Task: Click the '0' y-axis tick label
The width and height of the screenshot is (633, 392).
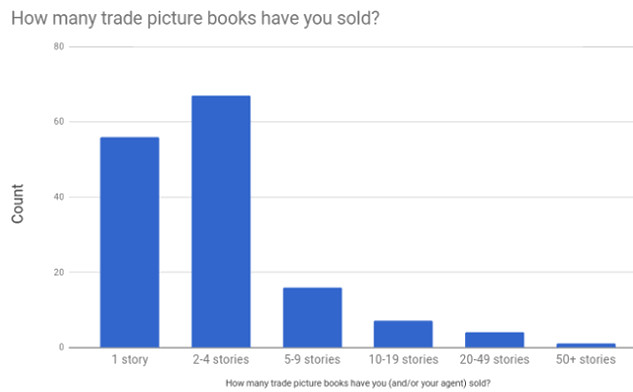Action: click(x=61, y=347)
